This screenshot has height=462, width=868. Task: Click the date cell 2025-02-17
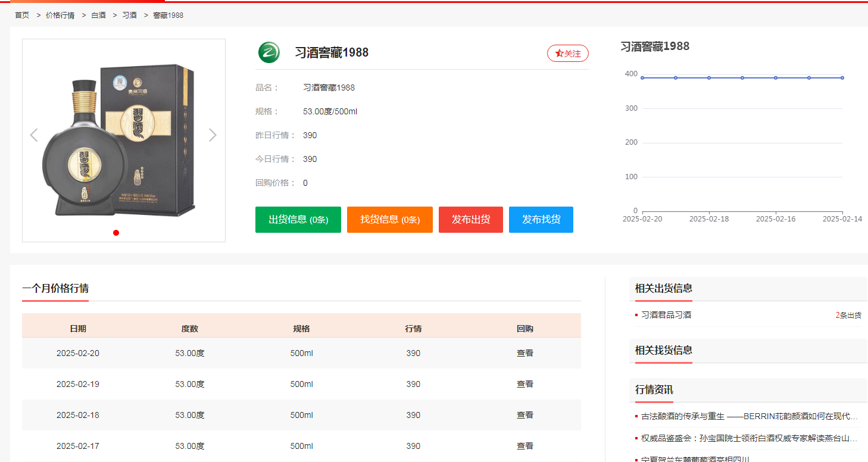pyautogui.click(x=78, y=446)
